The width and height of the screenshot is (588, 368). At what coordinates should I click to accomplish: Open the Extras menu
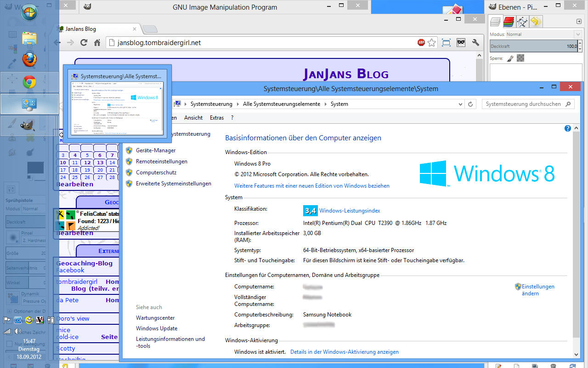[x=217, y=118]
